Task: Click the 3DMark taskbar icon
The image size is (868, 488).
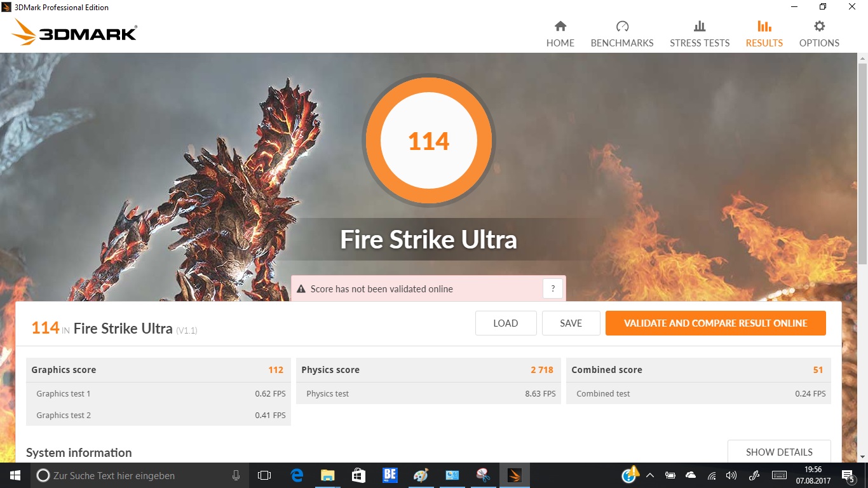Action: coord(514,475)
